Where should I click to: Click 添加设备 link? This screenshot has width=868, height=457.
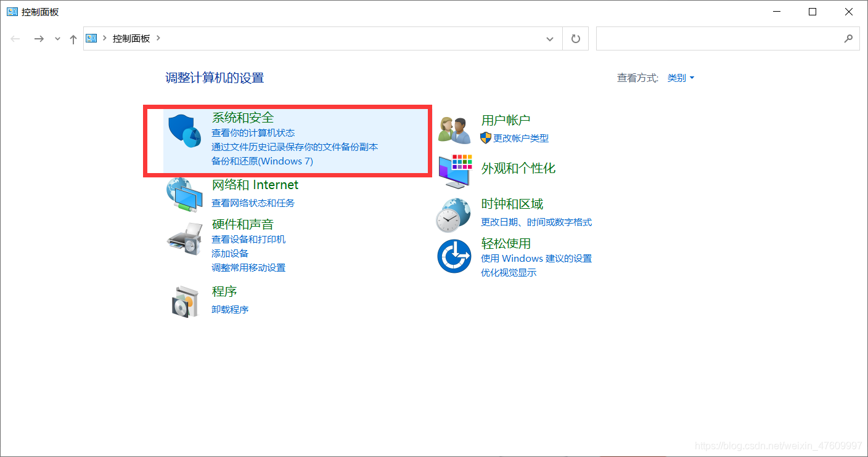point(230,253)
